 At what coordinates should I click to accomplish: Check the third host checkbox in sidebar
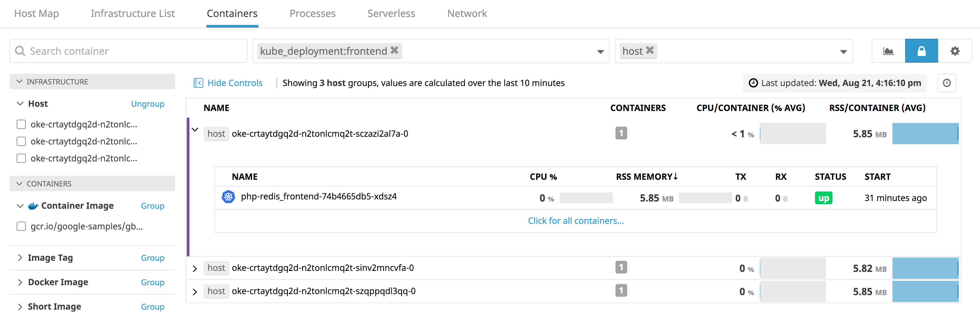point(21,158)
